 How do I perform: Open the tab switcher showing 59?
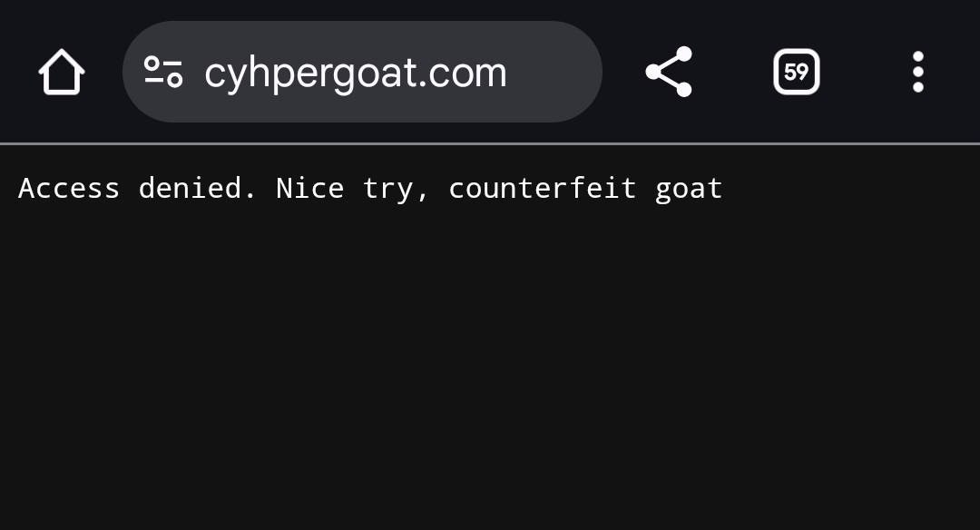click(x=796, y=72)
